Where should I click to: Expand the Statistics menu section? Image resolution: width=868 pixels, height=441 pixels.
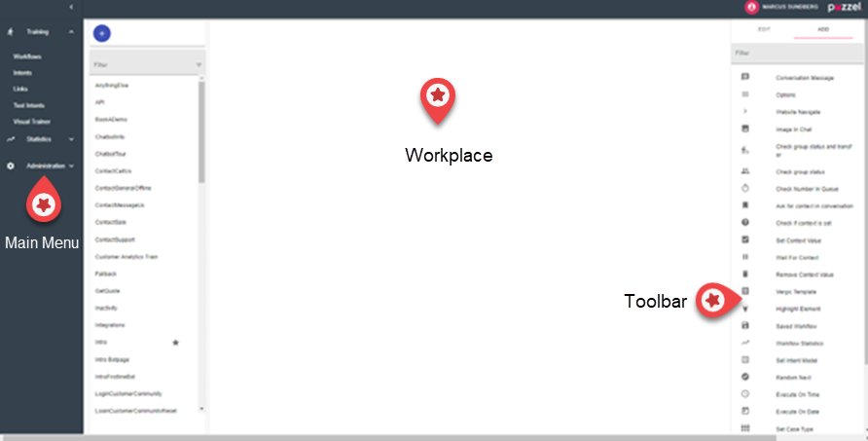(71, 139)
